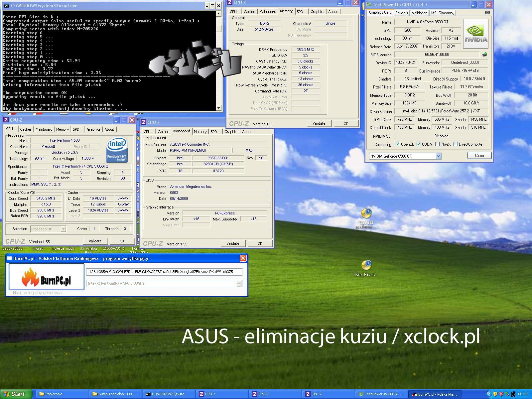
Task: Click the GPU Clock 729 MHz value
Action: pyautogui.click(x=404, y=119)
